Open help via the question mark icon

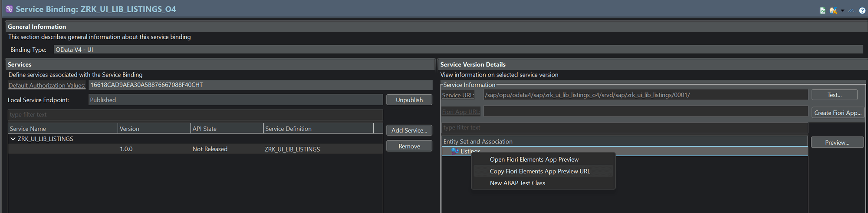[x=862, y=10]
